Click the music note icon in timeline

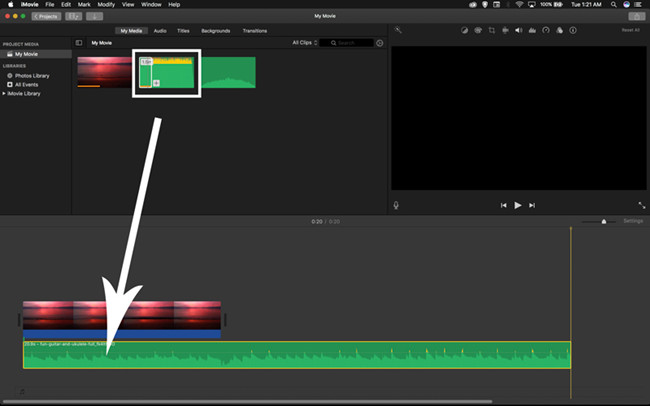22,391
